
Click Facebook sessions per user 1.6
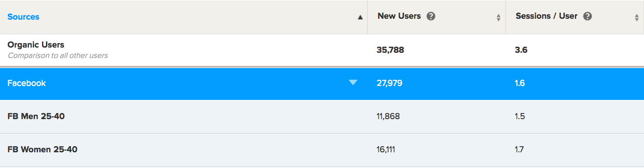520,83
